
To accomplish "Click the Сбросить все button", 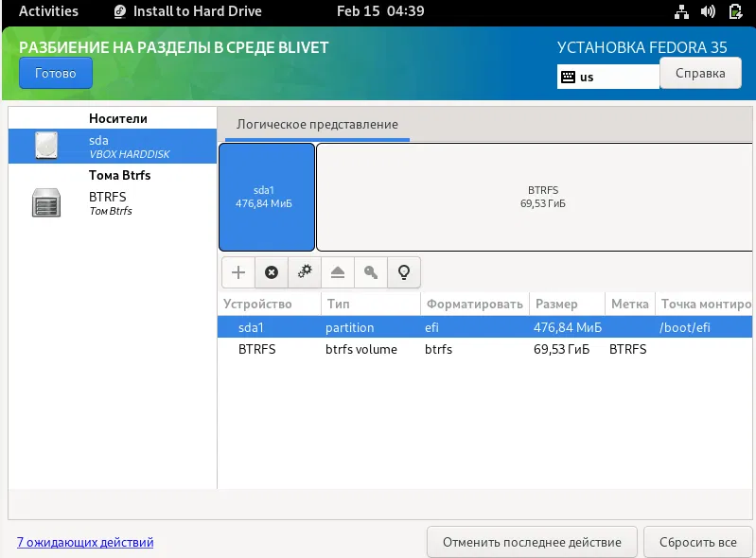I will pyautogui.click(x=697, y=542).
